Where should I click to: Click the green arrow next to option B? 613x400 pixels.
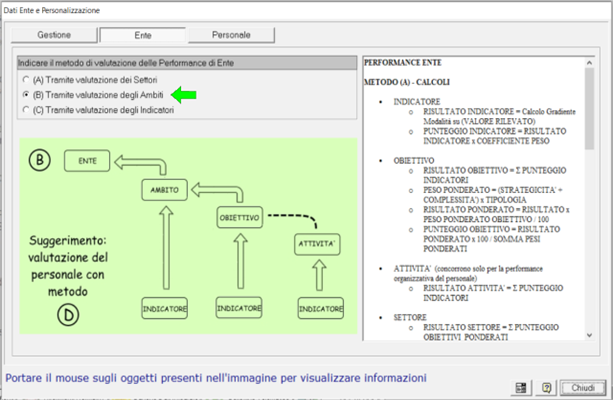click(183, 94)
